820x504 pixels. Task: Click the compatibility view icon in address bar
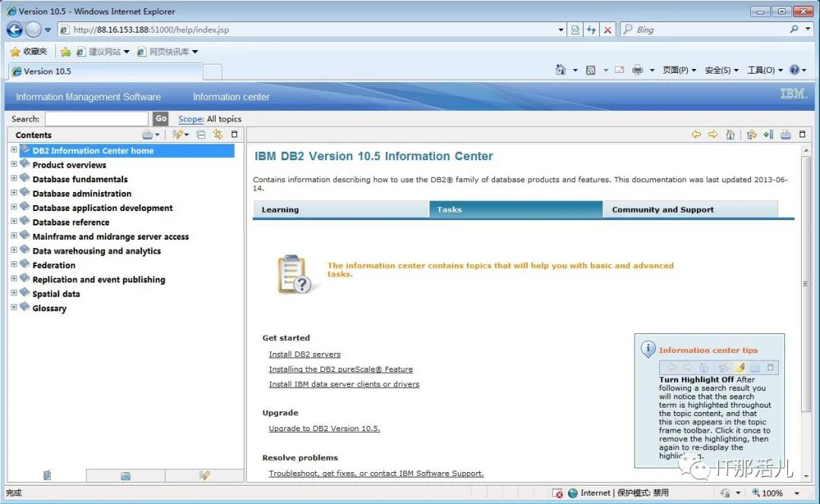click(576, 30)
